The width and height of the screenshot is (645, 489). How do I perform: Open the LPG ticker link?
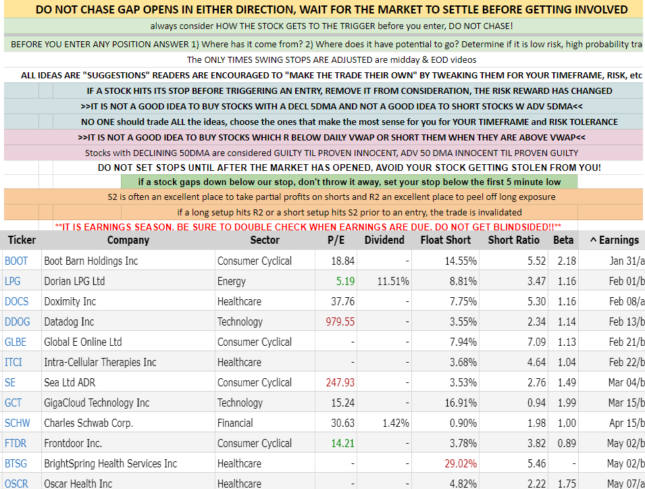[x=12, y=281]
